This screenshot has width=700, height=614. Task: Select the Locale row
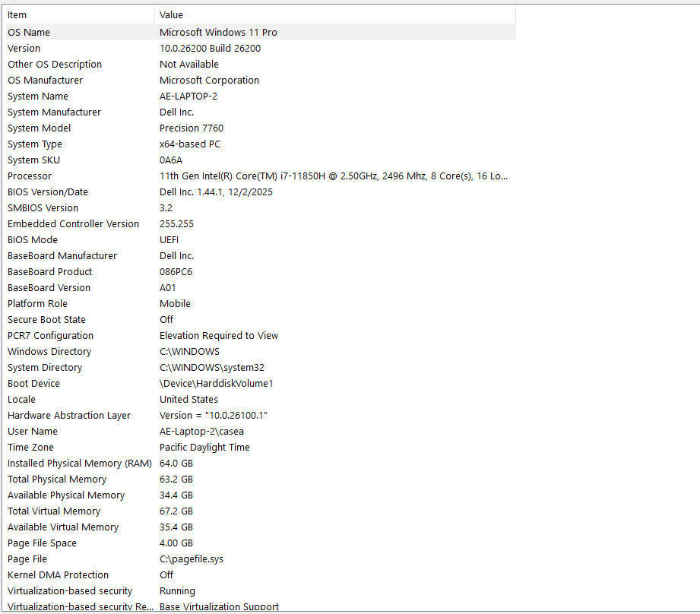259,400
